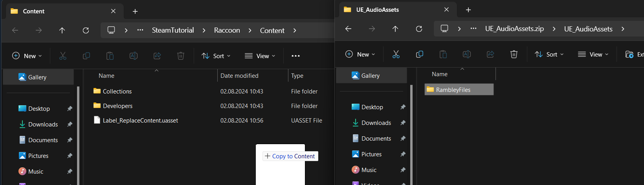This screenshot has width=644, height=185.
Task: Go back in the UE_AudioAssets window
Action: click(348, 29)
